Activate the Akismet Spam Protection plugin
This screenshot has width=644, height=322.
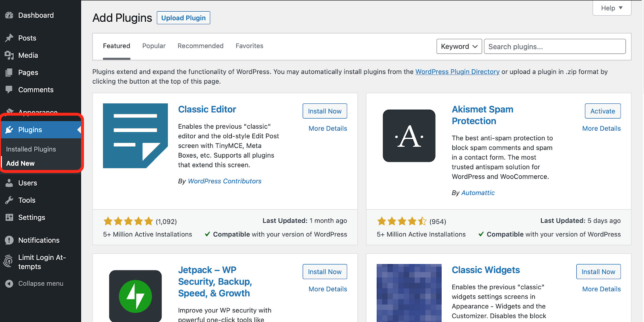click(602, 111)
